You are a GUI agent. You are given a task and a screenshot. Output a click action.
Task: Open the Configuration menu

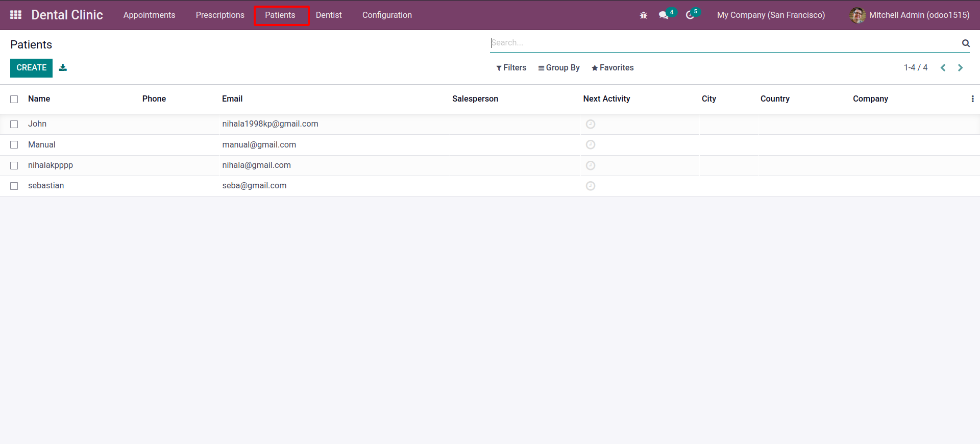pyautogui.click(x=387, y=15)
